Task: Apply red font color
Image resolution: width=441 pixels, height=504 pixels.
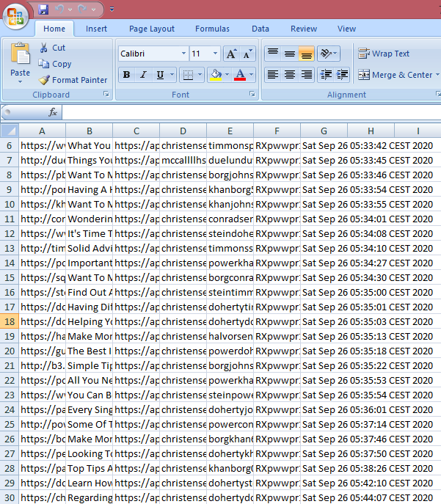Action: point(240,75)
